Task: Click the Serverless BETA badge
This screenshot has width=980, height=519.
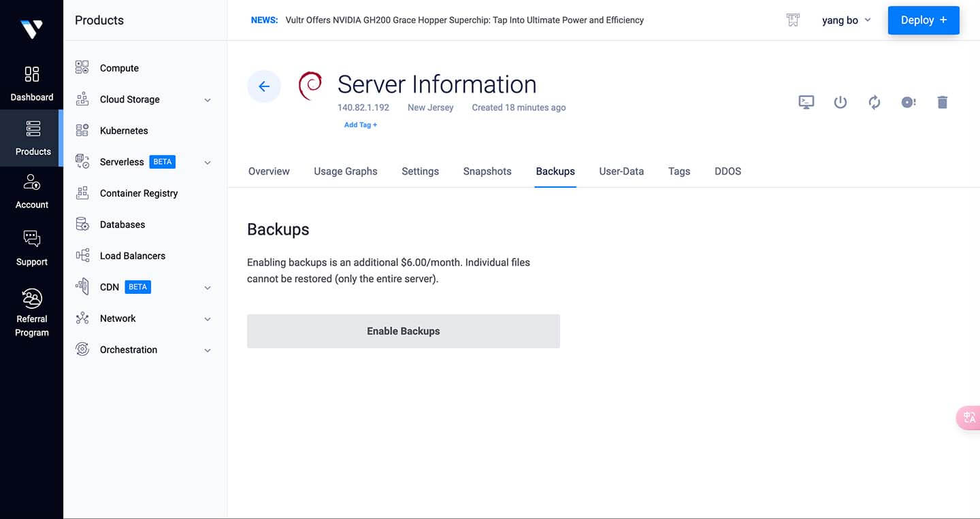Action: coord(163,162)
